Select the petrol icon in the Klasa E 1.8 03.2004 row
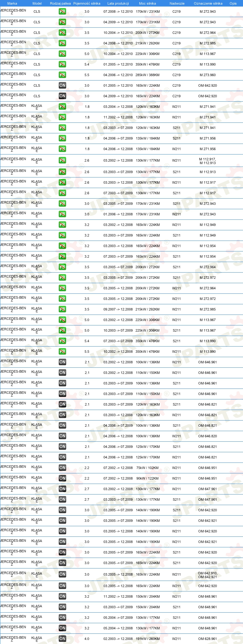Viewport: 243px width, 644px height. pos(62,107)
